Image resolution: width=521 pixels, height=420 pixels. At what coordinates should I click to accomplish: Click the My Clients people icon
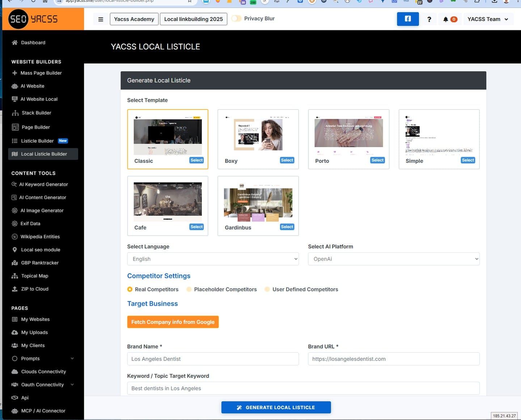[x=14, y=346]
